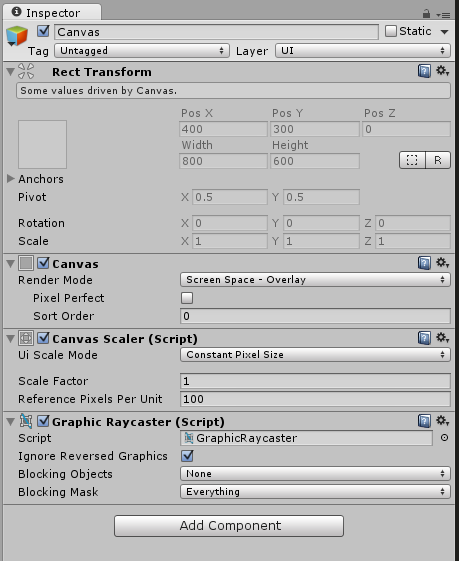459x561 pixels.
Task: Open Canvas Scaler help reference icon
Action: (424, 338)
